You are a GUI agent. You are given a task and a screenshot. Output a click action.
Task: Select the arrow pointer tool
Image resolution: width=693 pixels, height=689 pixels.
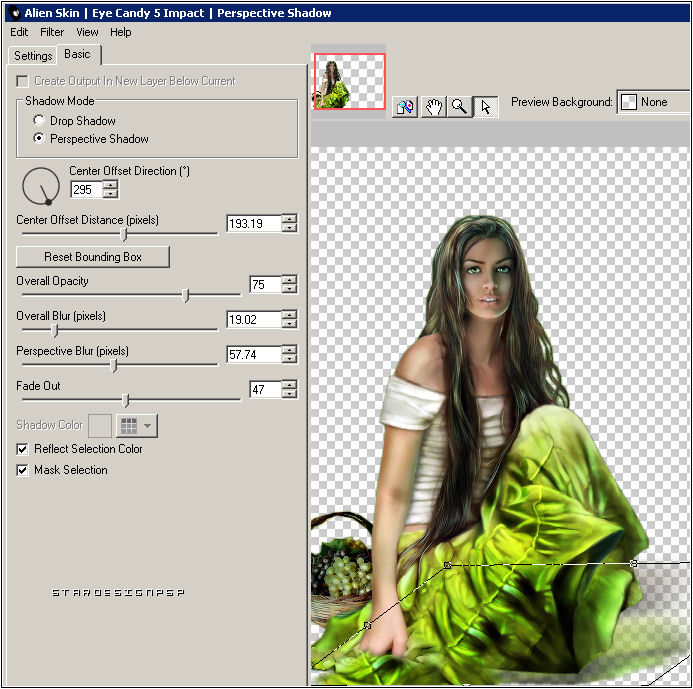click(x=486, y=107)
